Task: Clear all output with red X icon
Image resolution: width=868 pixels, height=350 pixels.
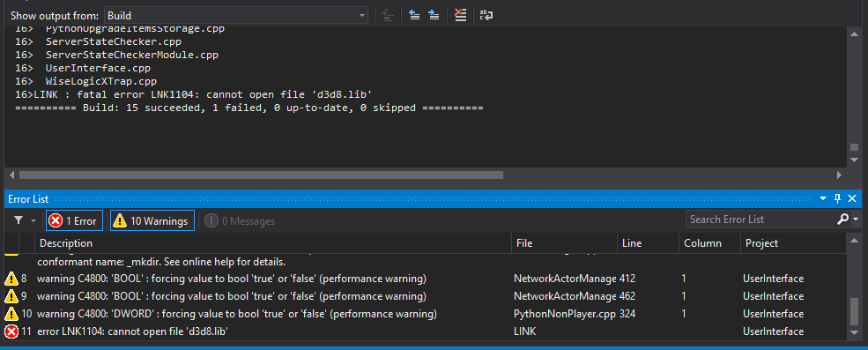Action: [460, 16]
